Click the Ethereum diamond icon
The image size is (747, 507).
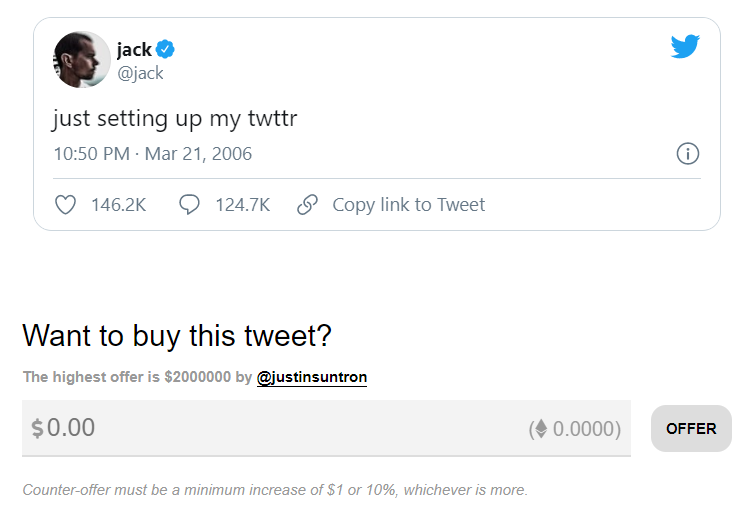[541, 429]
